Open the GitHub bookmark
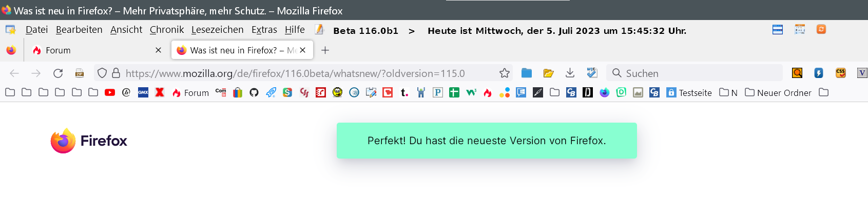This screenshot has height=215, width=868. 254,93
